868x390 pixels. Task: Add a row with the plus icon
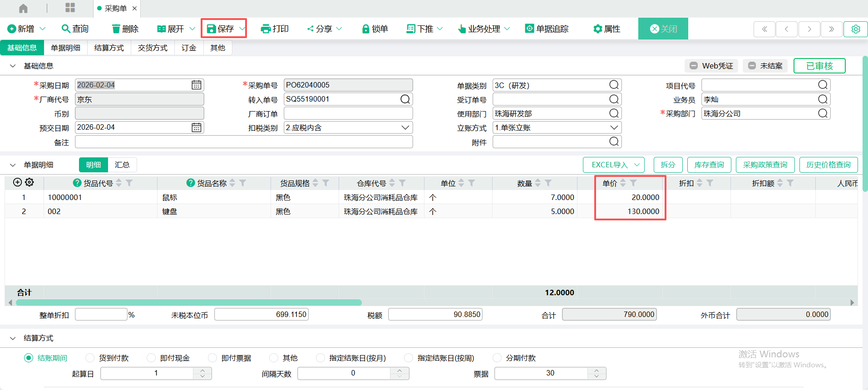[17, 182]
